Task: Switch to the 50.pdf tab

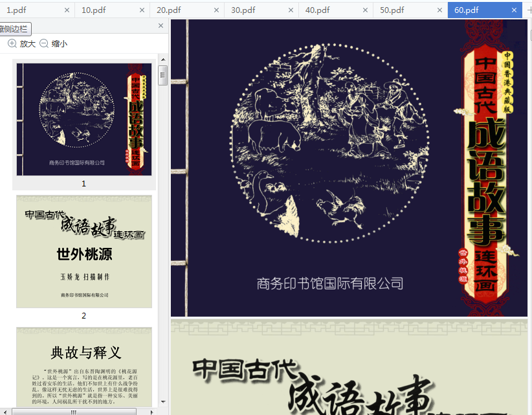Action: 410,10
